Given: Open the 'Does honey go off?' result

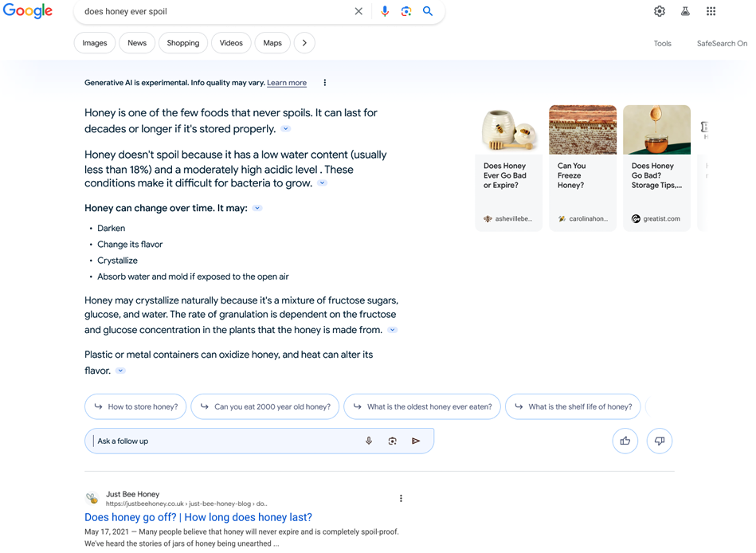Looking at the screenshot, I should pos(198,517).
